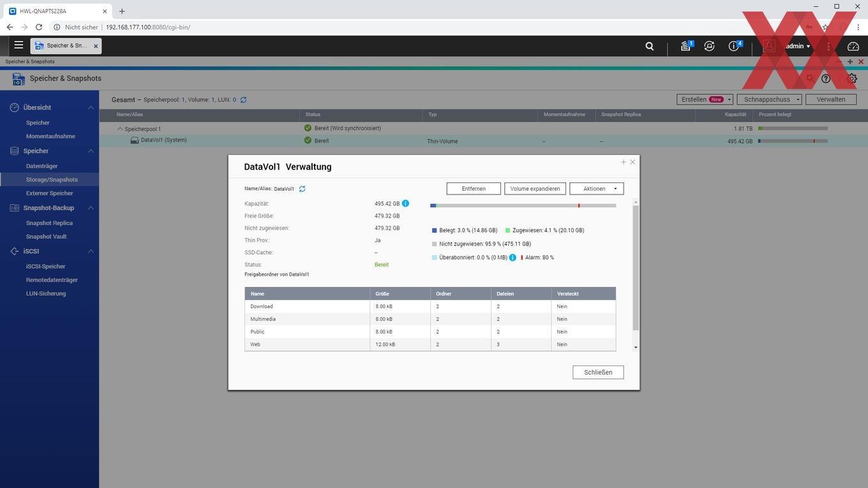The image size is (868, 488).
Task: Click the Schließen button
Action: 598,373
